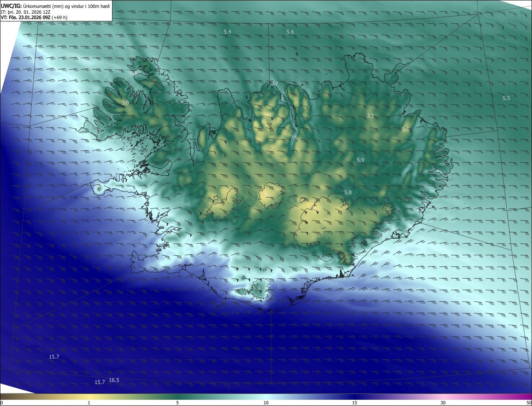
Task: Click the 3.1 value label
Action: point(370,116)
